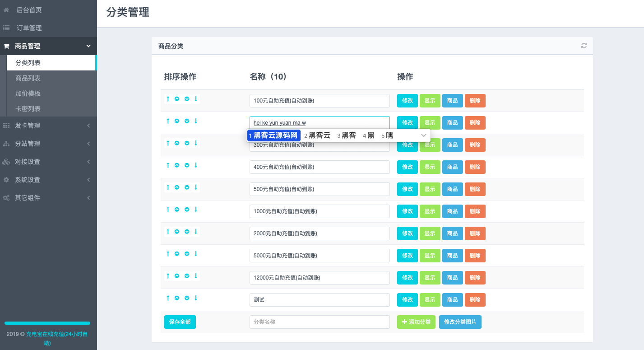The image size is (644, 350).
Task: Toggle 显示 button for 5000元自助充值 category
Action: [x=430, y=256]
